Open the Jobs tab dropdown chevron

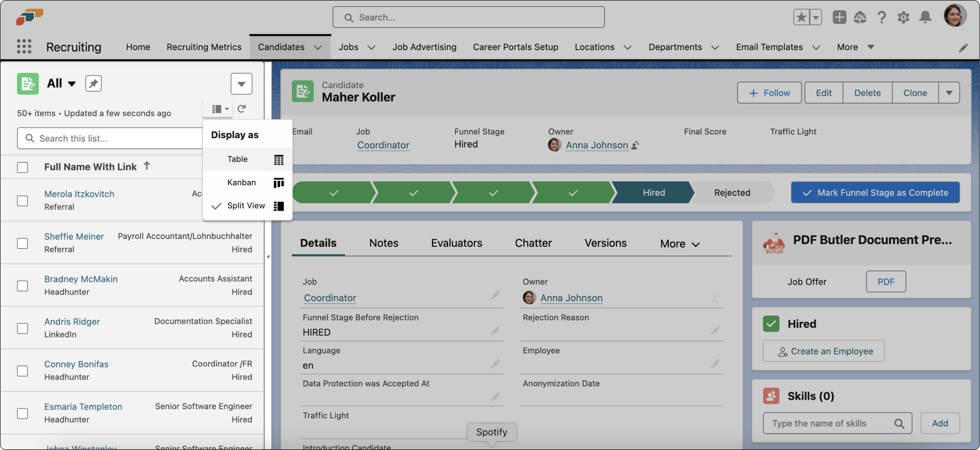click(371, 48)
